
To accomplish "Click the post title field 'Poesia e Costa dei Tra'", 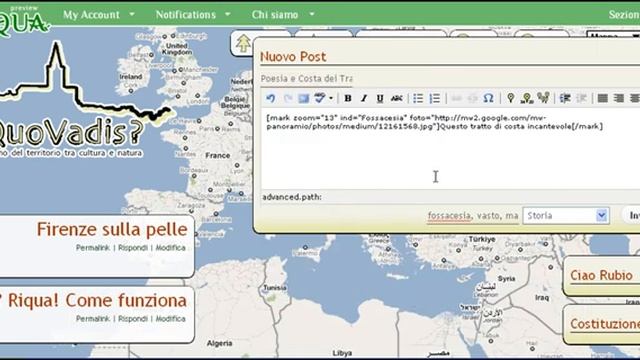I will point(307,78).
